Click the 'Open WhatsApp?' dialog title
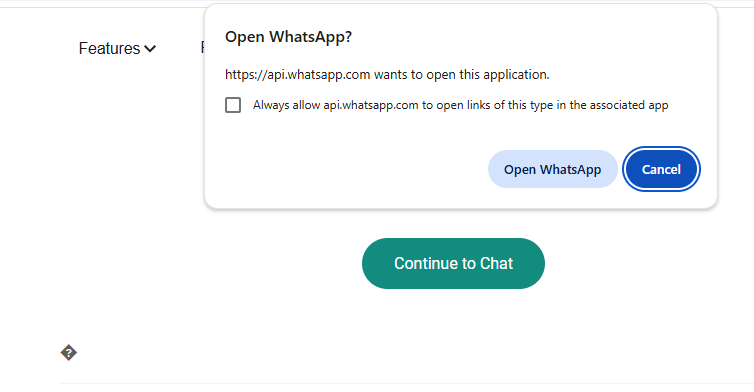This screenshot has height=392, width=754. (x=289, y=37)
